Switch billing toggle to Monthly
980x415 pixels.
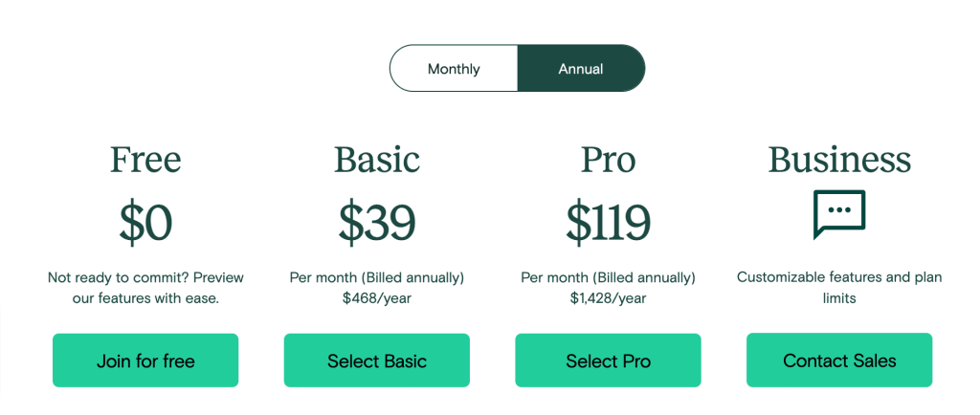[454, 69]
